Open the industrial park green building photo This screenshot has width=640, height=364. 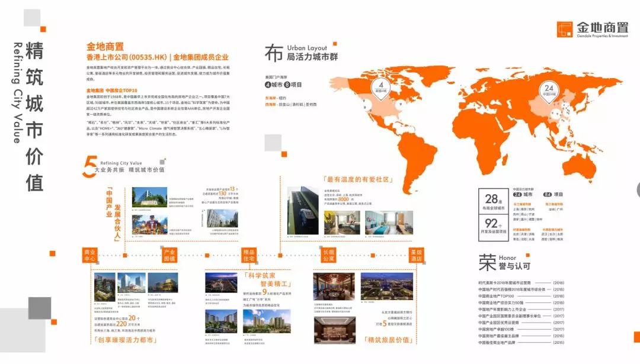[149, 197]
